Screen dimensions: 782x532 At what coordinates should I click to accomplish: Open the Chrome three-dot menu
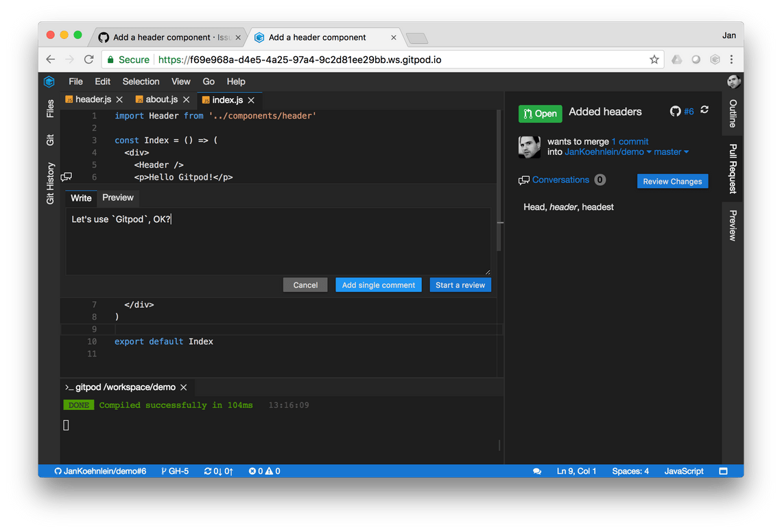731,60
